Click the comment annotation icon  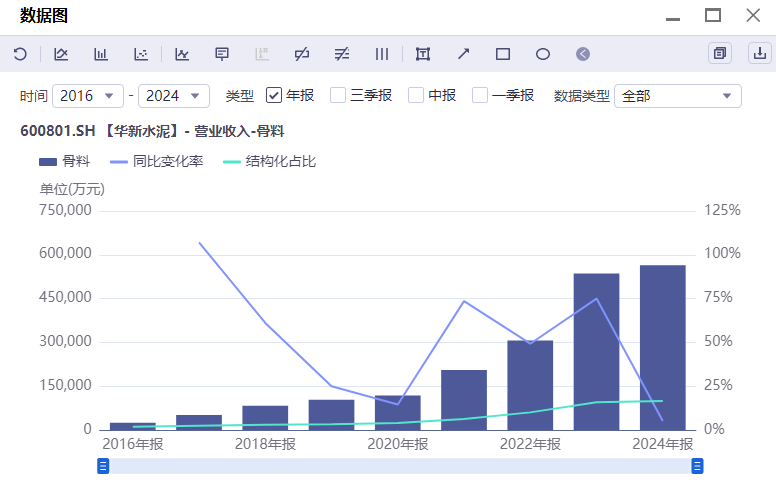(222, 54)
